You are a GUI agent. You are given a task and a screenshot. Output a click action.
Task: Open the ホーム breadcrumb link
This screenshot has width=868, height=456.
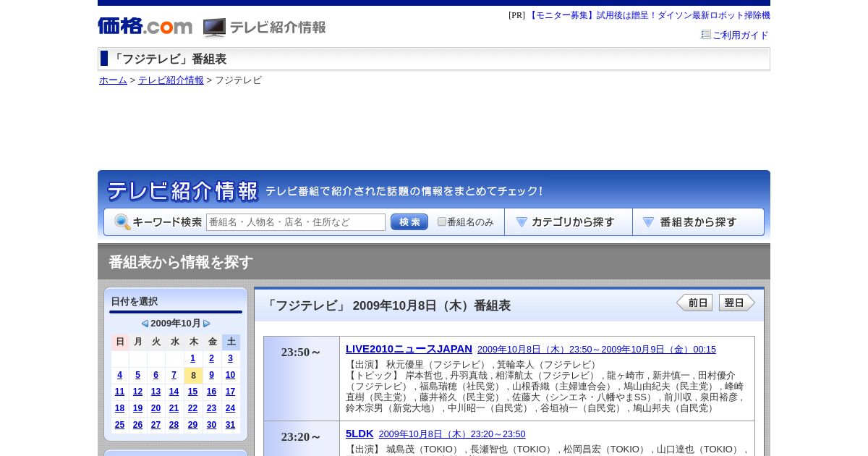[113, 80]
